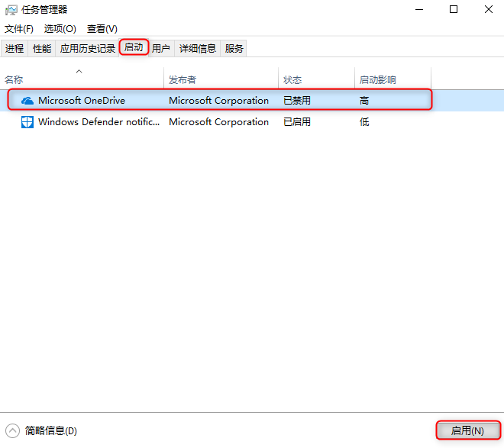Switch to the 用户 tab
Image resolution: width=504 pixels, height=448 pixels.
coord(160,49)
